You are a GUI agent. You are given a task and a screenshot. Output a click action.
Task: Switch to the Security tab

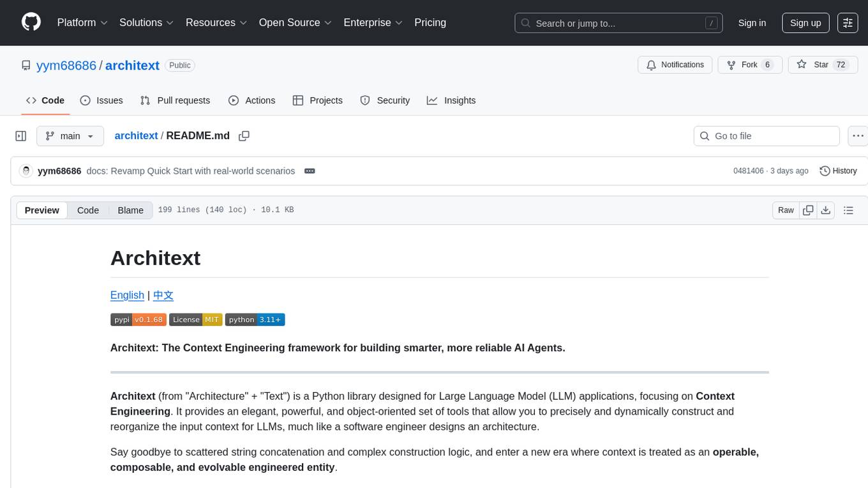(x=385, y=100)
